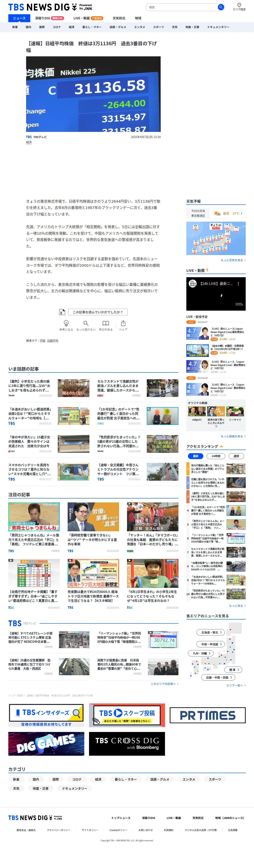Image resolution: width=254 pixels, height=868 pixels.
Task: Open the DIG GAMES banner
Action: click(x=46, y=744)
